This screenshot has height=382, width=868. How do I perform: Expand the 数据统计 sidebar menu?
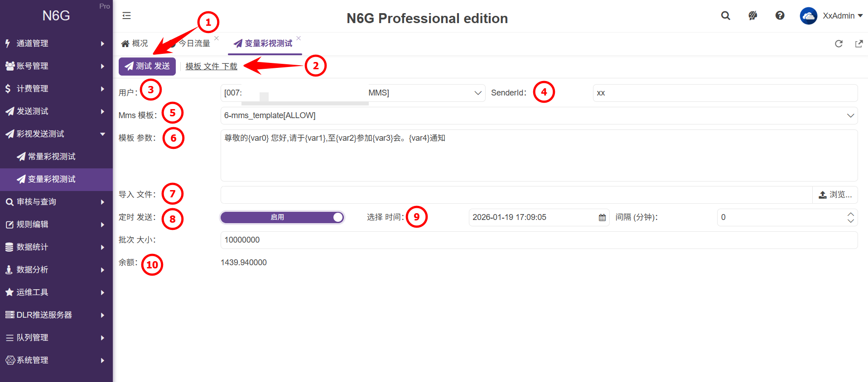tap(56, 247)
